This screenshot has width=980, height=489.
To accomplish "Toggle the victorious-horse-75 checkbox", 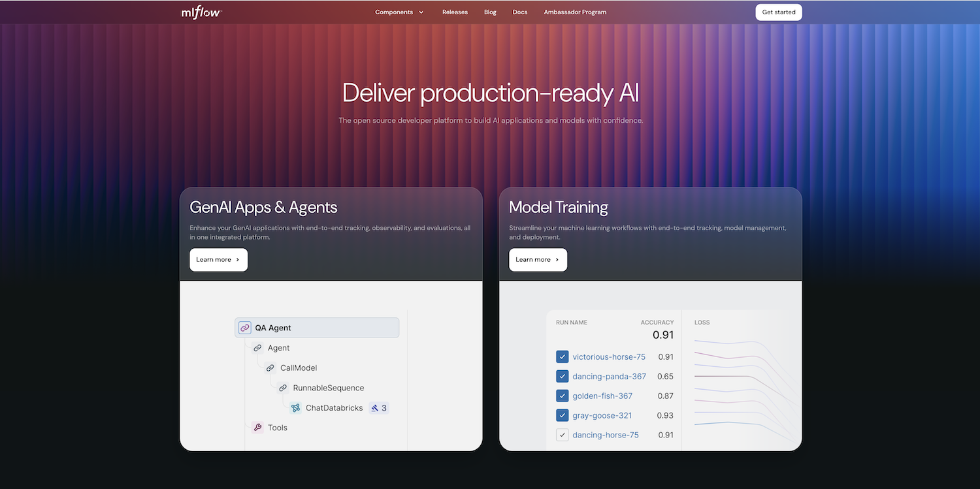I will [x=562, y=356].
